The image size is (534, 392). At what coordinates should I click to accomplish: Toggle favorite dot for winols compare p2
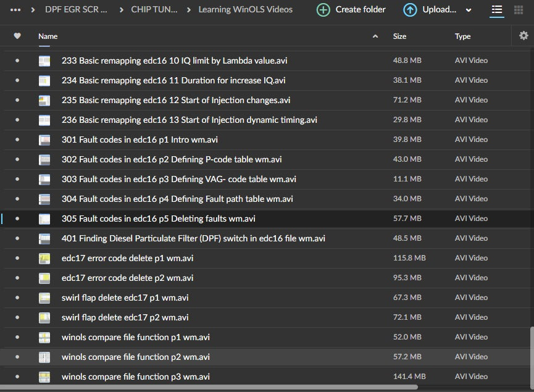[17, 357]
